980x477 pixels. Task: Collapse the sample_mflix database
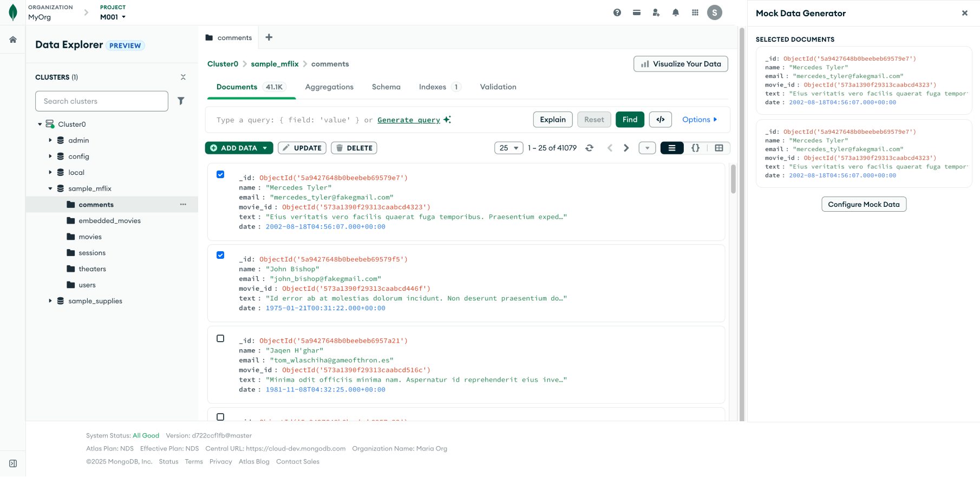(x=50, y=188)
